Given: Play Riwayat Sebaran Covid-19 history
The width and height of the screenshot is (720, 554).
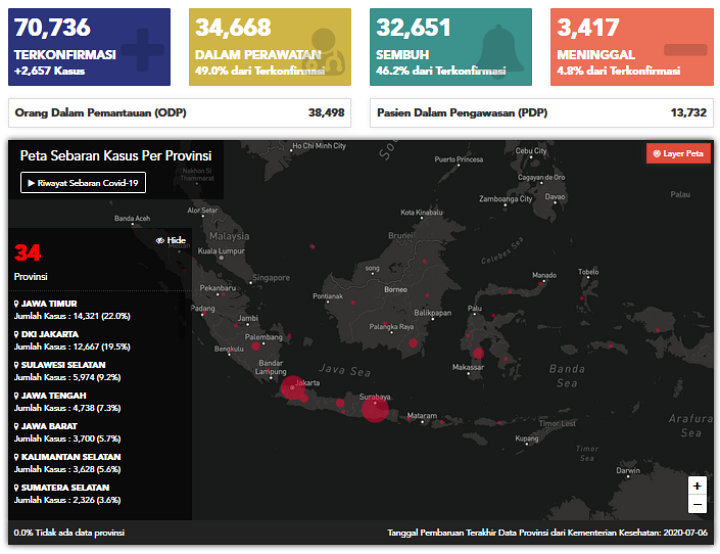Looking at the screenshot, I should tap(83, 182).
